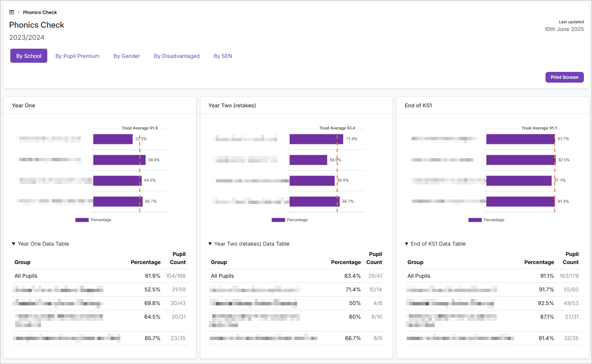Show the By SEN breakdown tab
Image resolution: width=592 pixels, height=364 pixels.
pyautogui.click(x=223, y=56)
